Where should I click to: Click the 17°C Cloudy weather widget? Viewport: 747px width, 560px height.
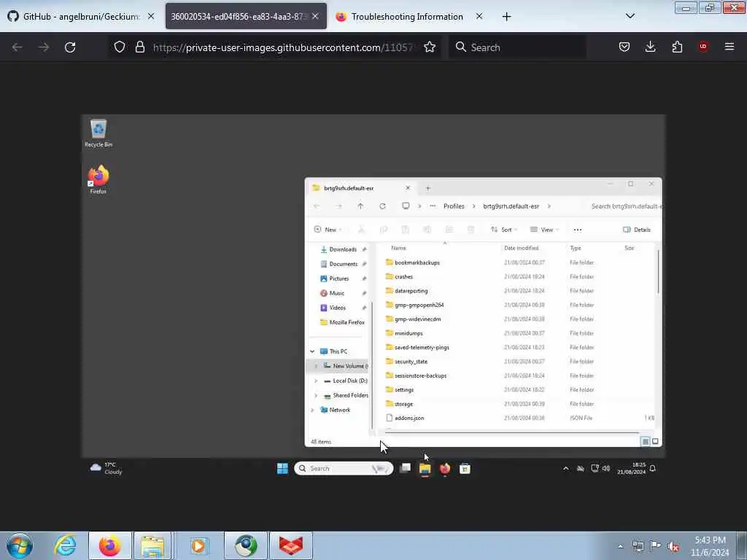pyautogui.click(x=107, y=468)
